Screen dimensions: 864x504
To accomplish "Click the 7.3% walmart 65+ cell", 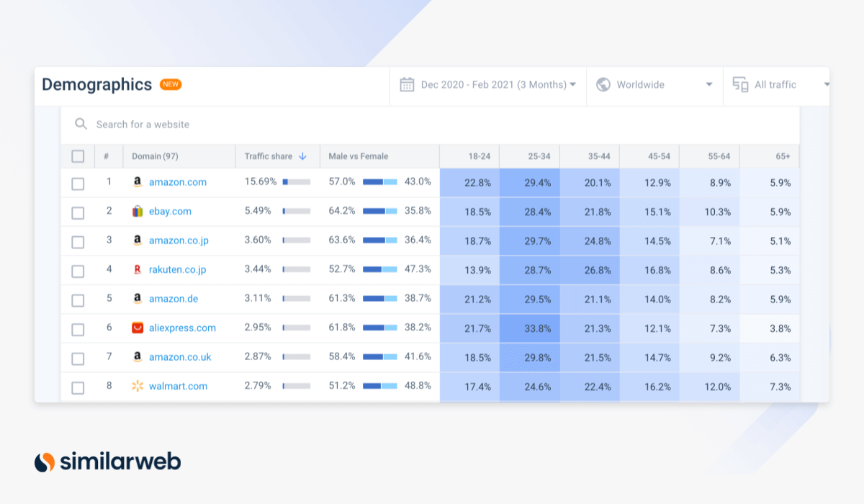I will (769, 387).
